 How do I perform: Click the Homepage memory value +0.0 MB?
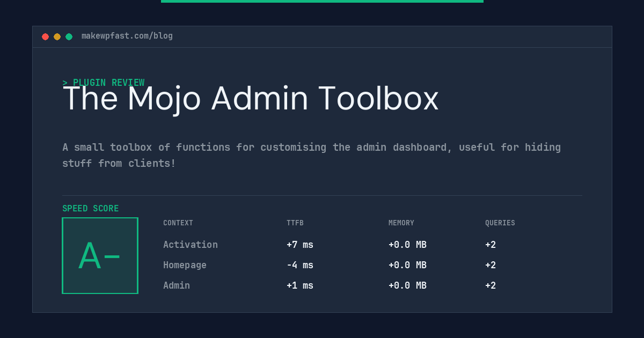(x=407, y=265)
